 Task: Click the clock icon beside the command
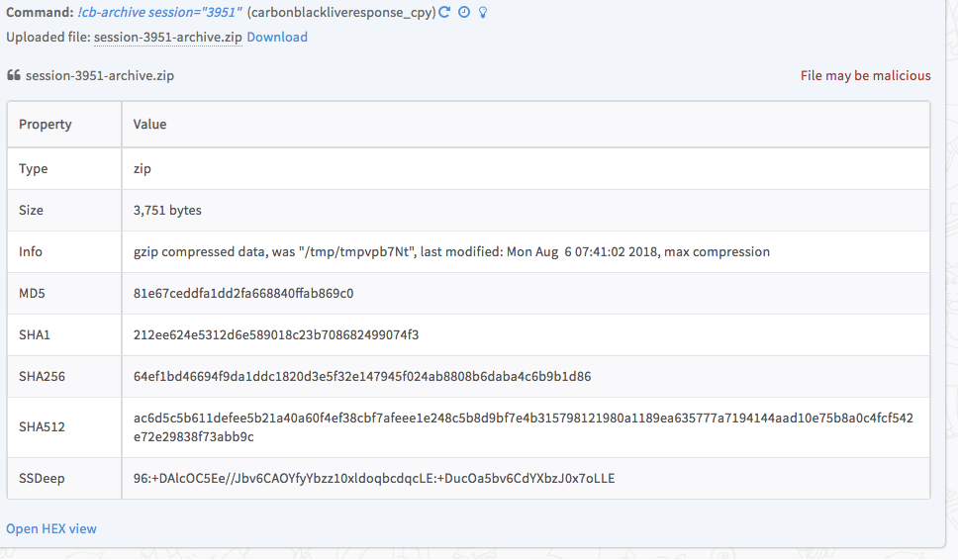(463, 13)
